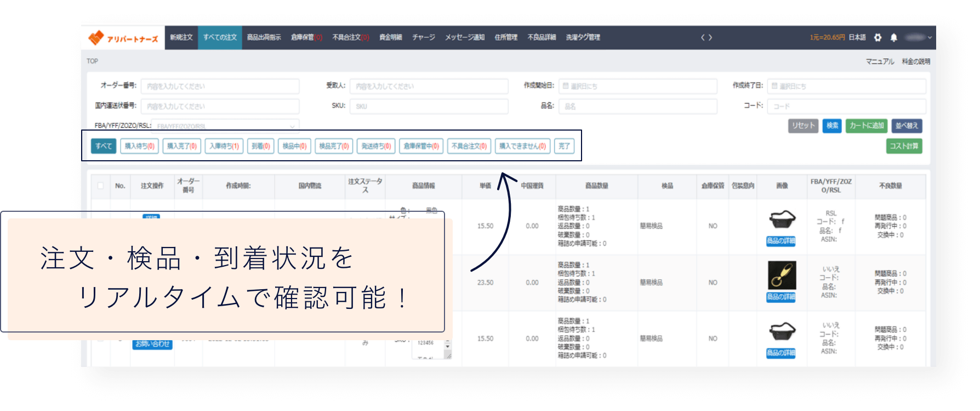The height and width of the screenshot is (411, 980).
Task: Toggle the select-all checkbox in table header
Action: coord(100,185)
